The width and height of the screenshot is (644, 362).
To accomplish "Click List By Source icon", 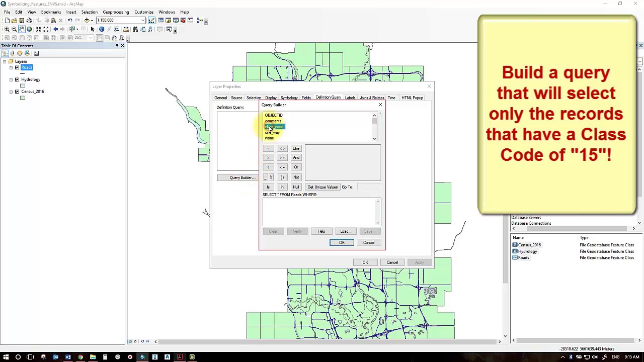I will click(13, 53).
